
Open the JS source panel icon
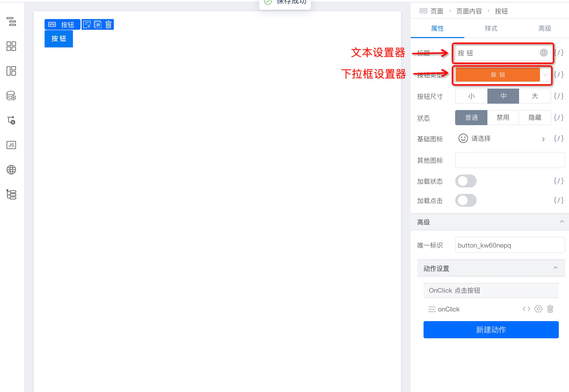pyautogui.click(x=11, y=145)
